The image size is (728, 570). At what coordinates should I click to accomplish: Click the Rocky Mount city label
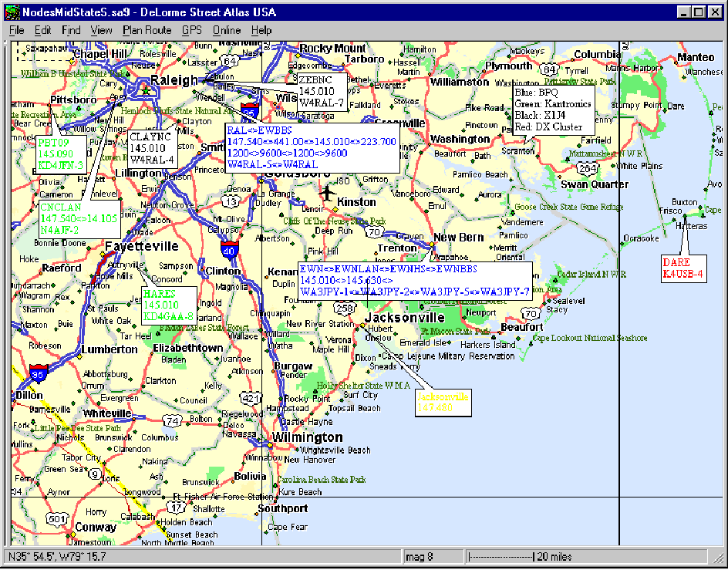(333, 49)
